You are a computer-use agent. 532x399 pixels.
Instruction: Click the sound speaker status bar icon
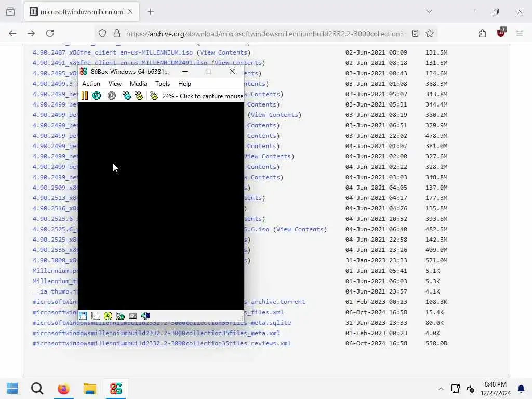coord(145,316)
